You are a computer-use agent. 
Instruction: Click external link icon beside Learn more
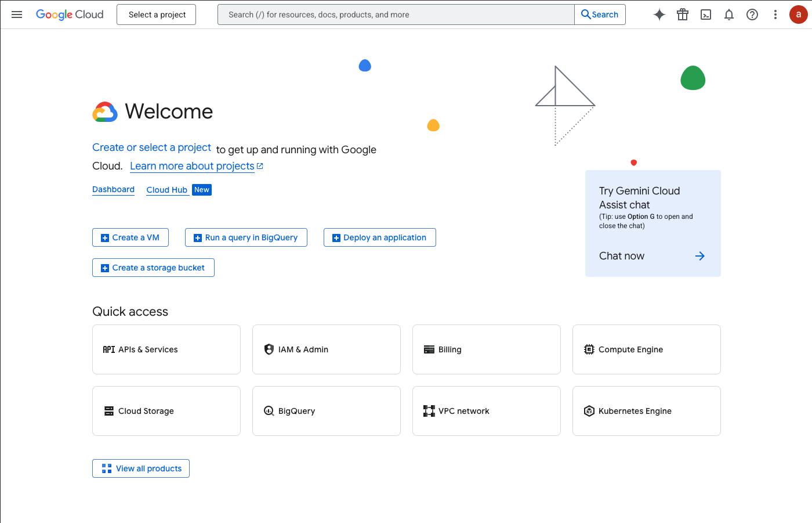coord(260,166)
